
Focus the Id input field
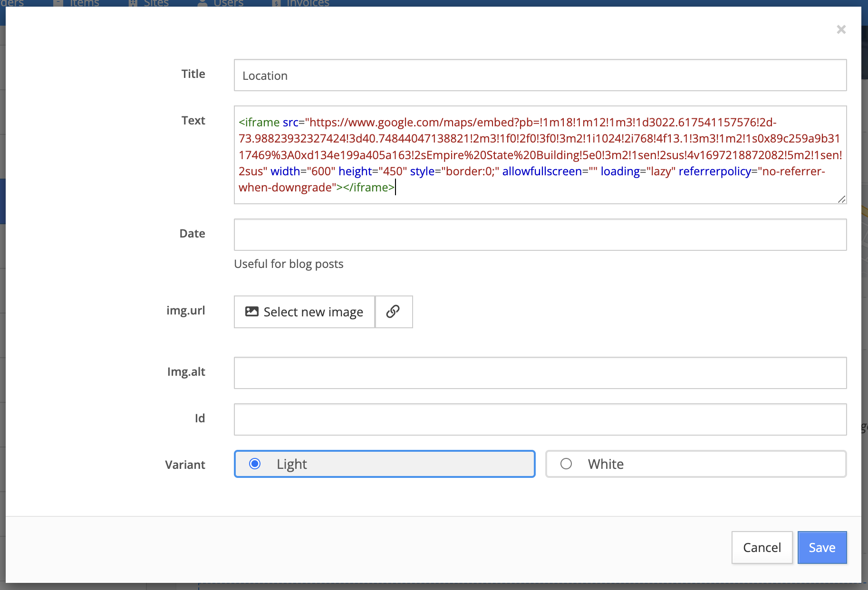[540, 419]
